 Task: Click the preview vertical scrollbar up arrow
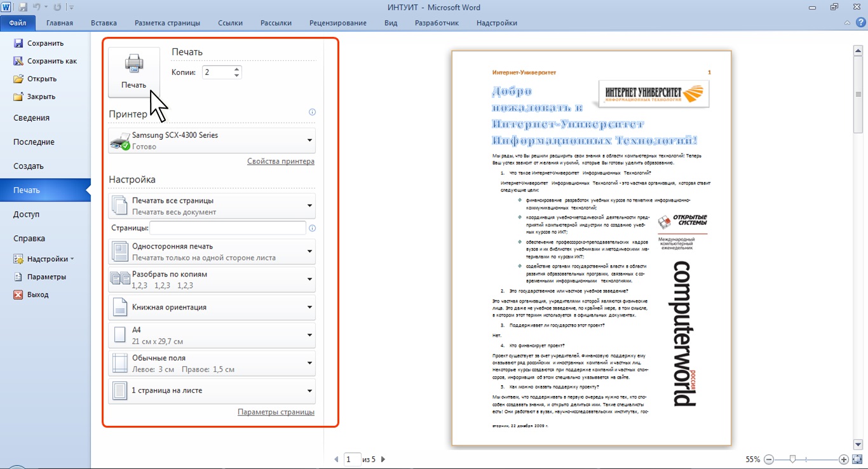tap(858, 50)
